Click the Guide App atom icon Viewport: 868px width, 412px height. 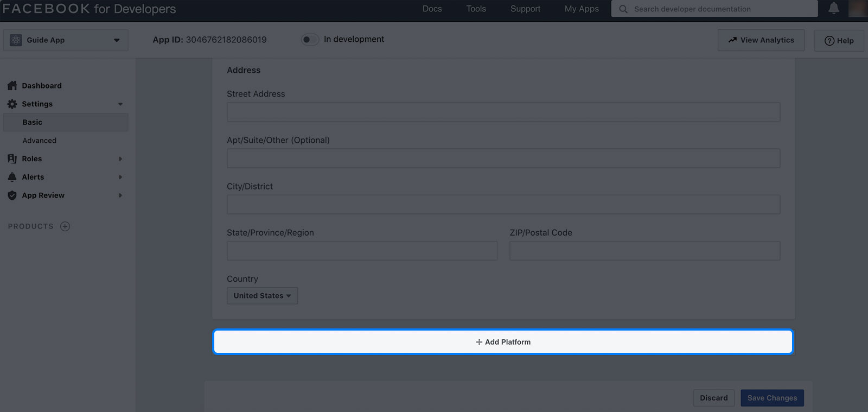16,40
